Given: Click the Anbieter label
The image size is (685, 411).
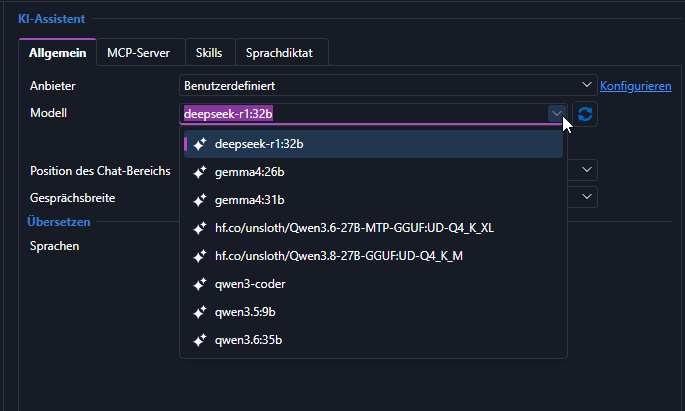Looking at the screenshot, I should click(52, 86).
